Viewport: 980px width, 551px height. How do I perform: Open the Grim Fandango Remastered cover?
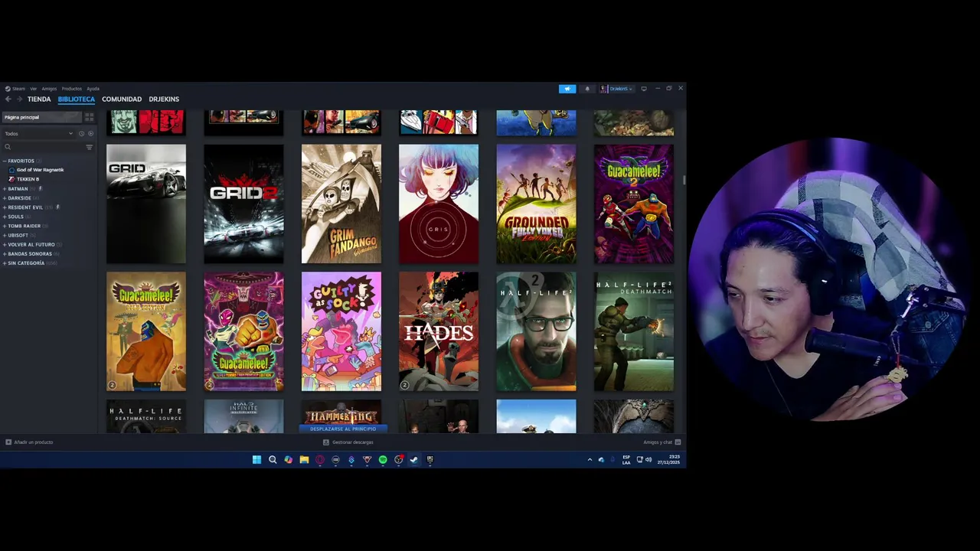pyautogui.click(x=341, y=204)
